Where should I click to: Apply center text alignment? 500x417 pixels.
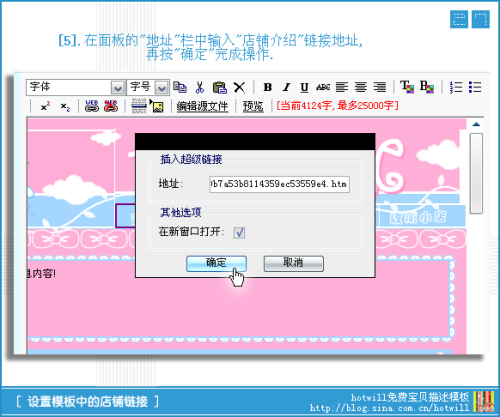(x=361, y=87)
